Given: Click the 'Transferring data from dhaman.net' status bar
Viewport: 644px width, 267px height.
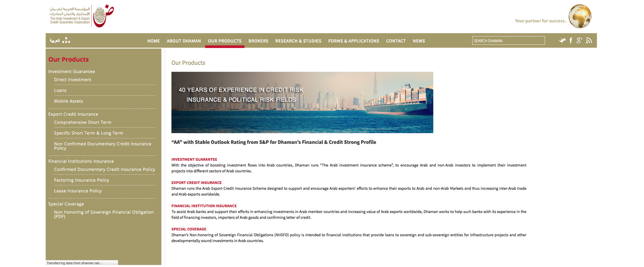Looking at the screenshot, I should point(82,263).
